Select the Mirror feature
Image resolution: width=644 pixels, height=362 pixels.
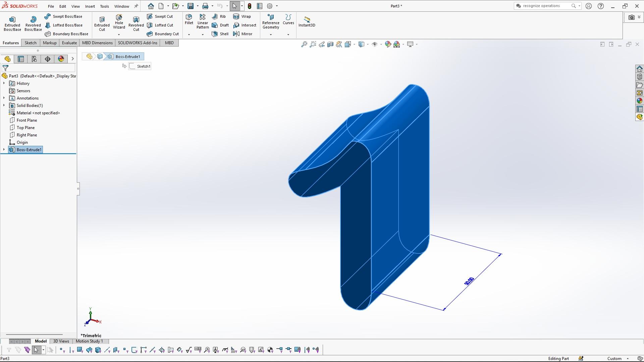(243, 34)
